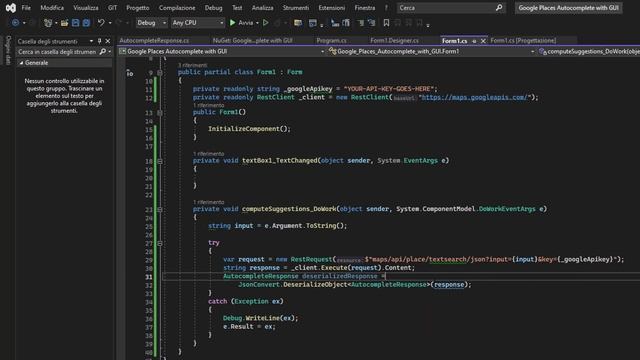Open the Progetto menu
Viewport: 640px width, 360px height.
point(138,8)
